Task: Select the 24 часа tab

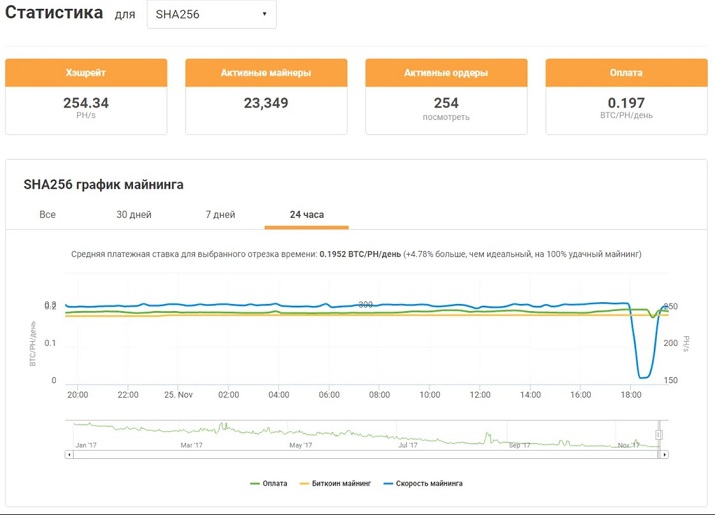Action: 306,214
